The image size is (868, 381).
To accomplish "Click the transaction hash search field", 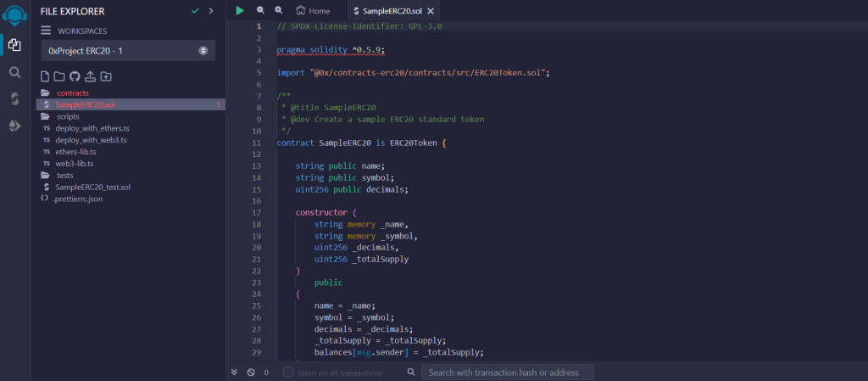I will [x=508, y=373].
